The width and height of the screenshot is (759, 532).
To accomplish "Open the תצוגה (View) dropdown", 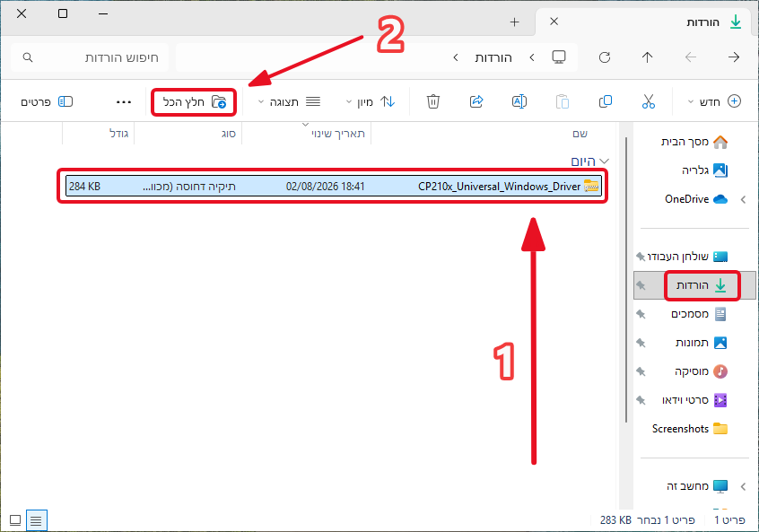I will [x=289, y=101].
